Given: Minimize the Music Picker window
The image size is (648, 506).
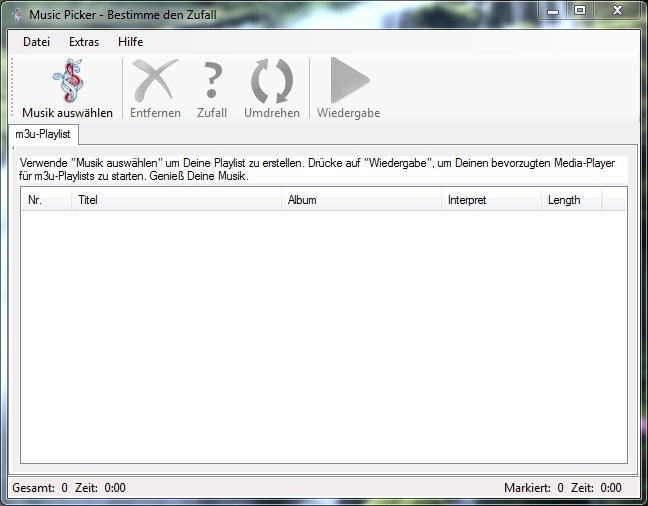Looking at the screenshot, I should click(x=553, y=11).
